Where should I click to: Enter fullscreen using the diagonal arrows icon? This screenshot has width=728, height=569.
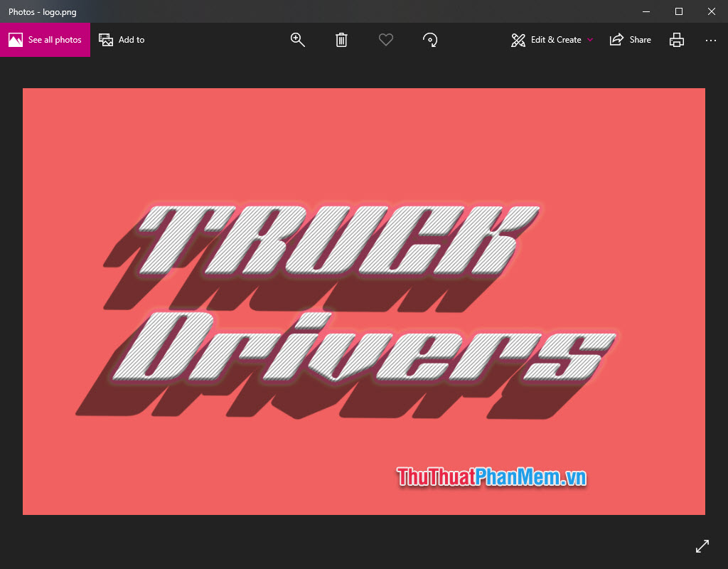tap(702, 546)
